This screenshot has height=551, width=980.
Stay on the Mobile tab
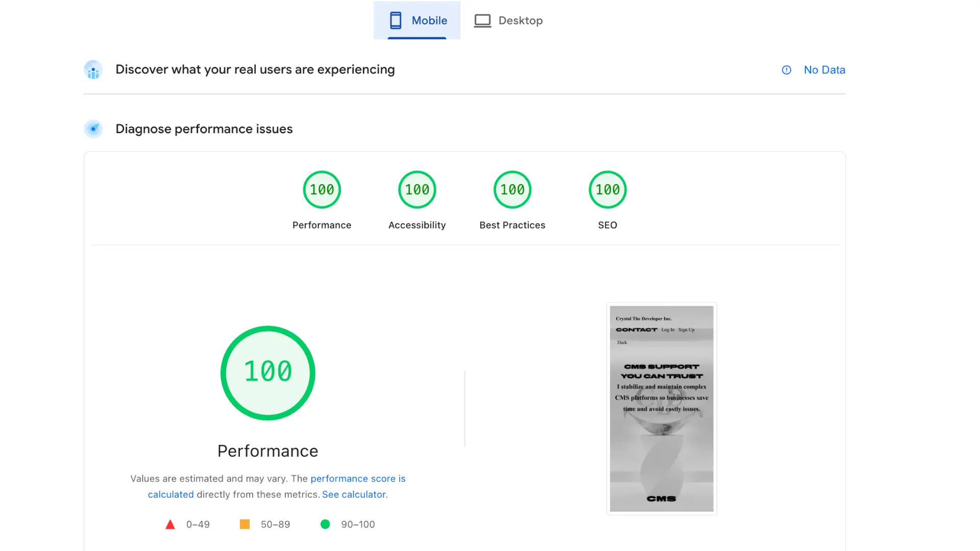417,20
